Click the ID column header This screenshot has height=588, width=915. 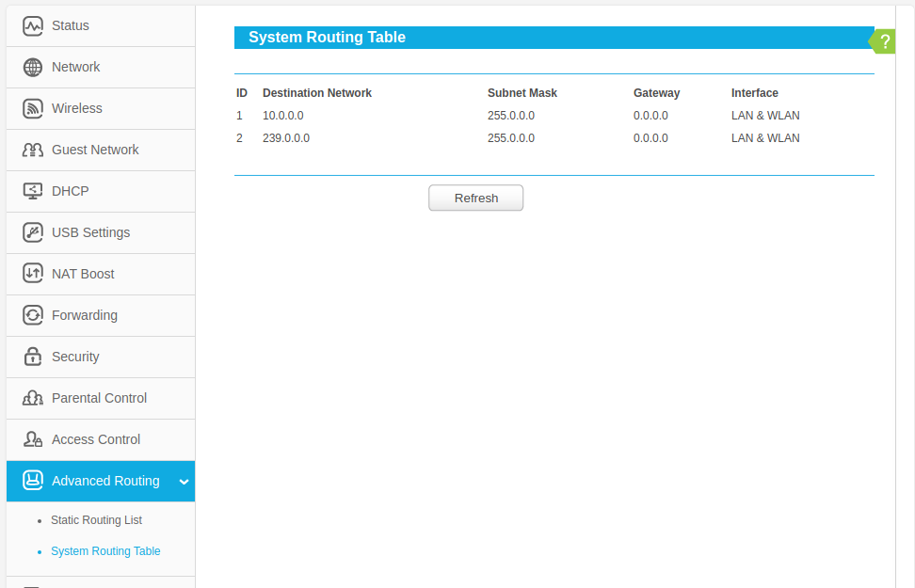pos(242,93)
